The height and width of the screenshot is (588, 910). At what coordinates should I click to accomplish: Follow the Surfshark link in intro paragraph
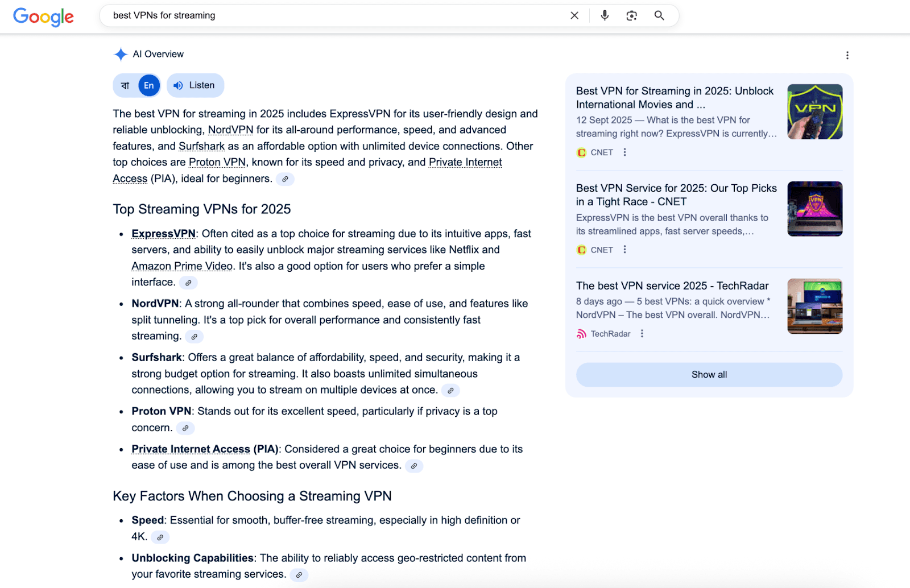click(202, 146)
